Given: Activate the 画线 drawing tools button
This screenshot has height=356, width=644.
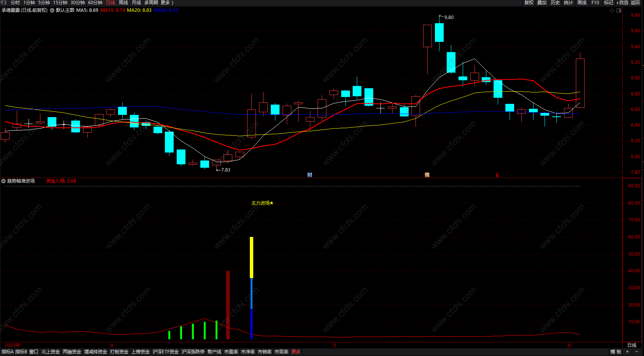Looking at the screenshot, I should click(582, 3).
